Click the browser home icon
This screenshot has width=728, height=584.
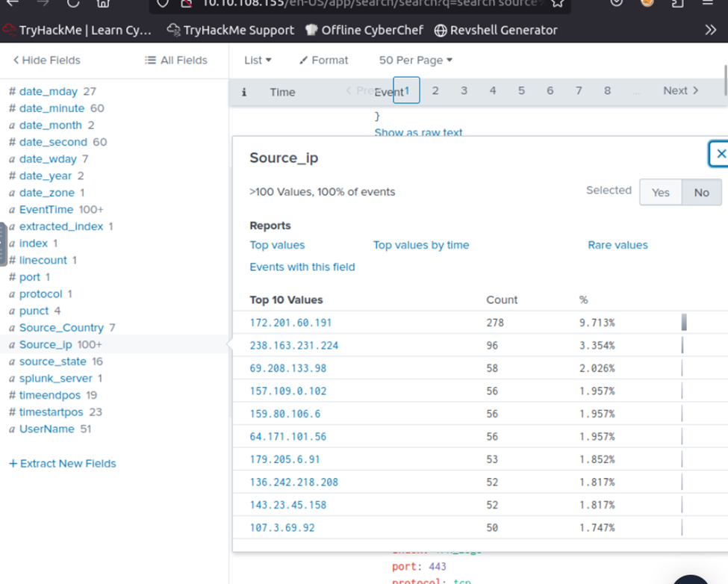tap(102, 4)
